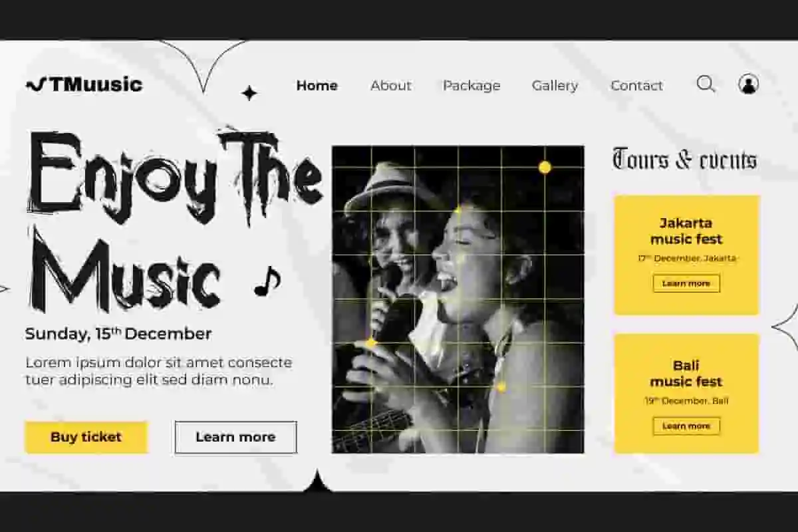Open the Gallery menu item
Image resolution: width=798 pixels, height=532 pixels.
(x=555, y=86)
